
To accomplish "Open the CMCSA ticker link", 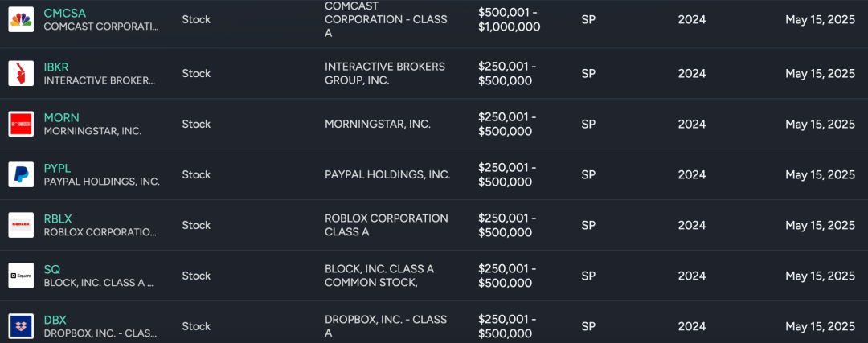I will pyautogui.click(x=64, y=13).
